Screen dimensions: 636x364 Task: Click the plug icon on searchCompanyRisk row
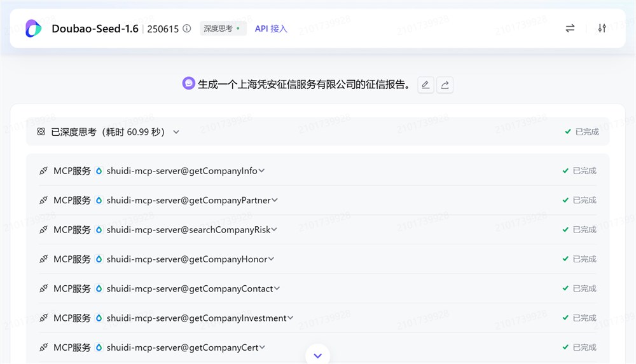[43, 229]
